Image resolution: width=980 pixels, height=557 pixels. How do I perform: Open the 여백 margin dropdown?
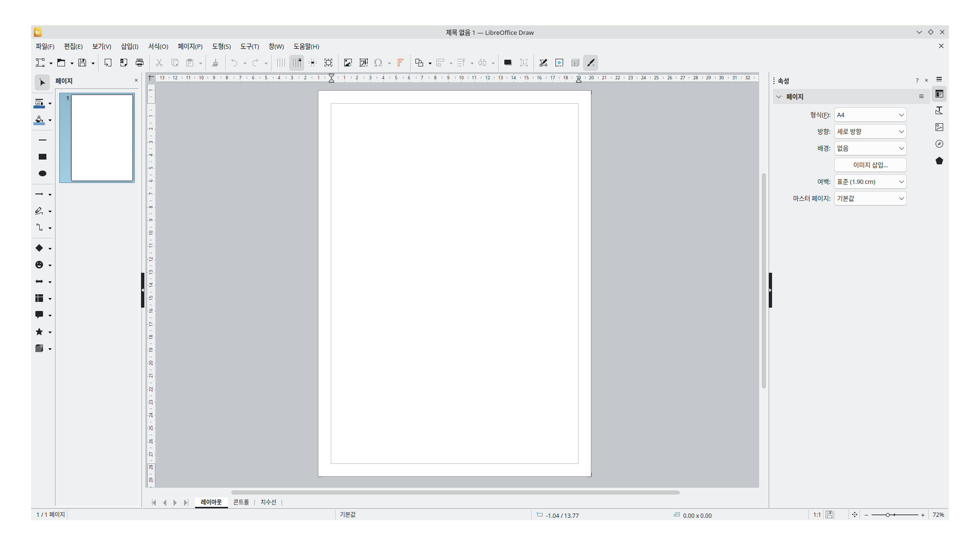[870, 182]
